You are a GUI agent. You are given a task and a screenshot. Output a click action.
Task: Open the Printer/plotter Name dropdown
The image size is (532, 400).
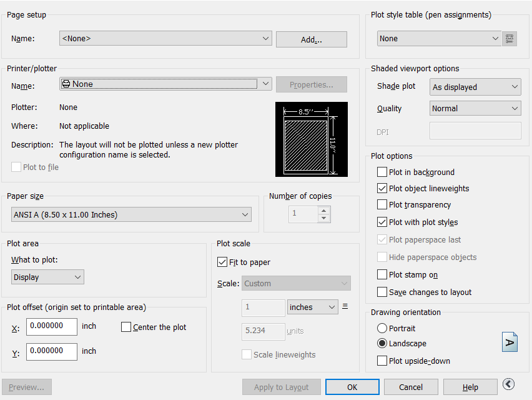(x=165, y=84)
